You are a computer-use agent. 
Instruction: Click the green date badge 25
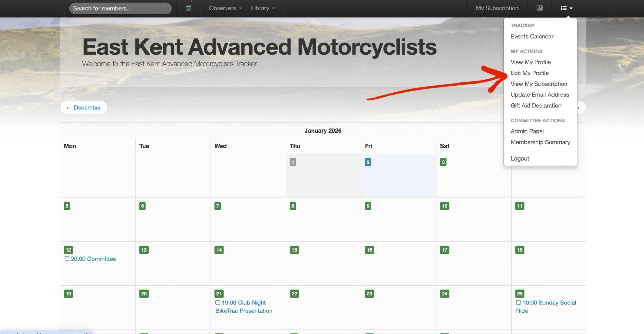pos(520,294)
